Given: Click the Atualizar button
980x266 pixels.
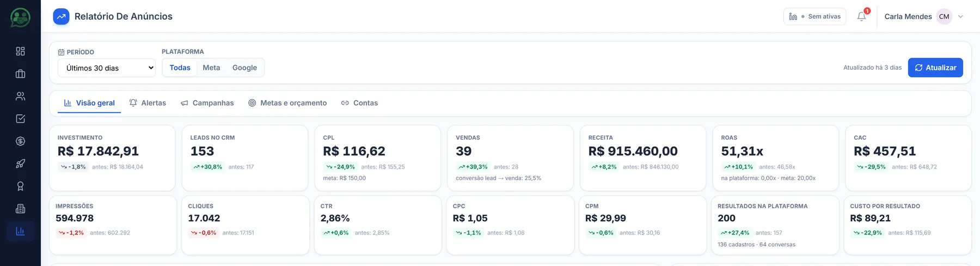Looking at the screenshot, I should point(935,68).
